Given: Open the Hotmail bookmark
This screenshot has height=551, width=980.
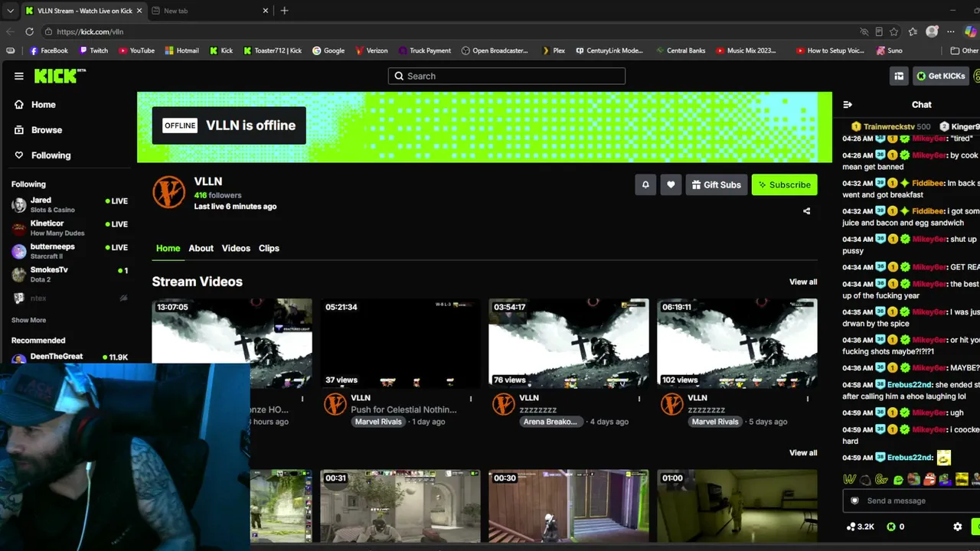Looking at the screenshot, I should click(x=181, y=51).
